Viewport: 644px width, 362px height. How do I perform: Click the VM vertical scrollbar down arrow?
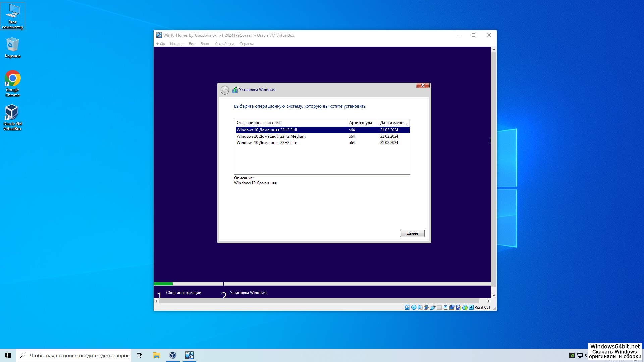click(494, 295)
